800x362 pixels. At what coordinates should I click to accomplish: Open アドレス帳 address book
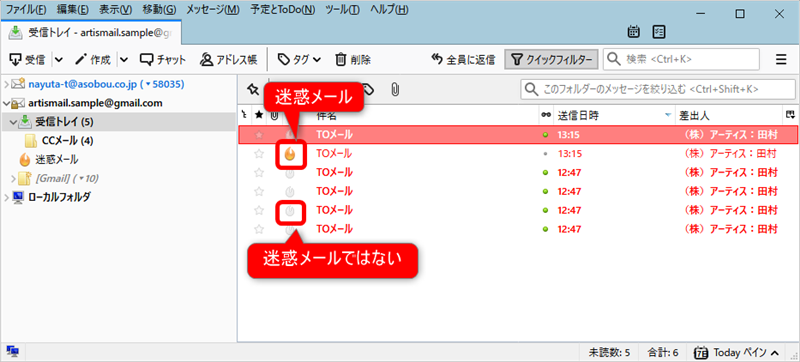pyautogui.click(x=228, y=60)
